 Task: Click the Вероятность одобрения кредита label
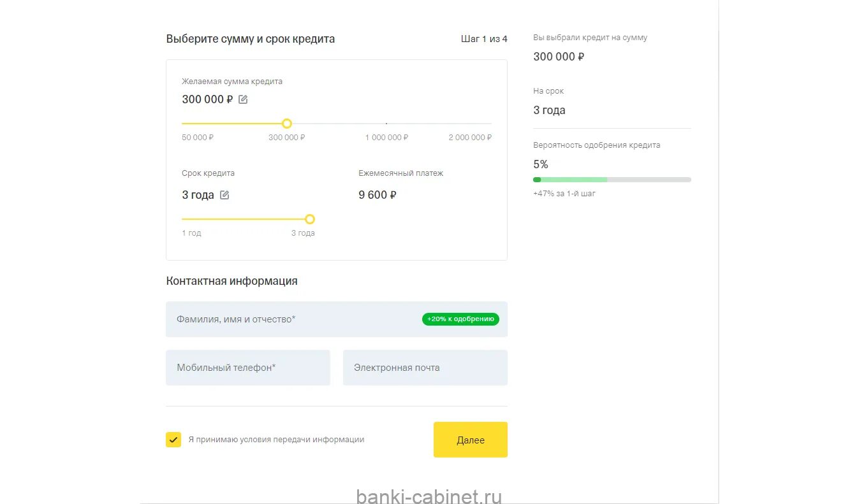point(597,145)
